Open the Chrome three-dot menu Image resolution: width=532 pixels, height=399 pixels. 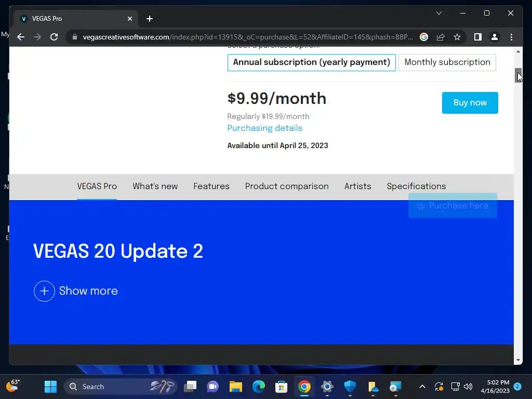tap(511, 37)
